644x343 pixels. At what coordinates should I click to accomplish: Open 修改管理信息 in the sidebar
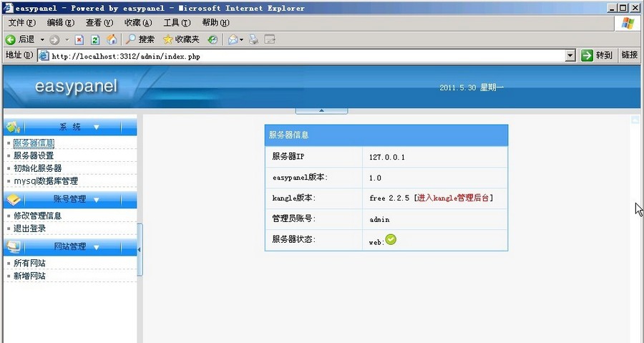click(38, 216)
